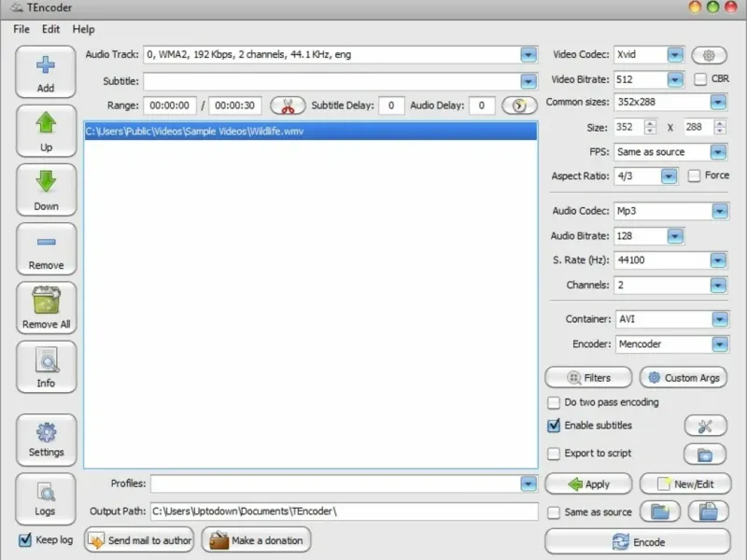
Task: Click the scissors trim range button
Action: point(288,105)
